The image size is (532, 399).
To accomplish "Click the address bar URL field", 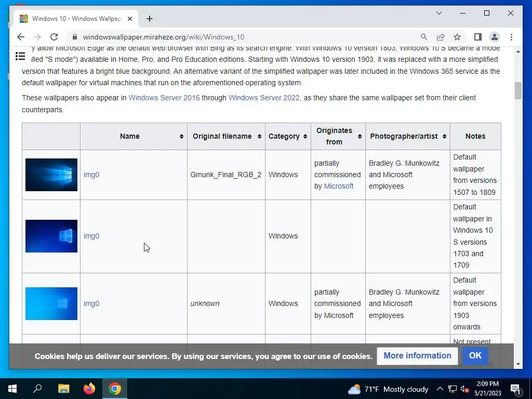I will (x=244, y=37).
